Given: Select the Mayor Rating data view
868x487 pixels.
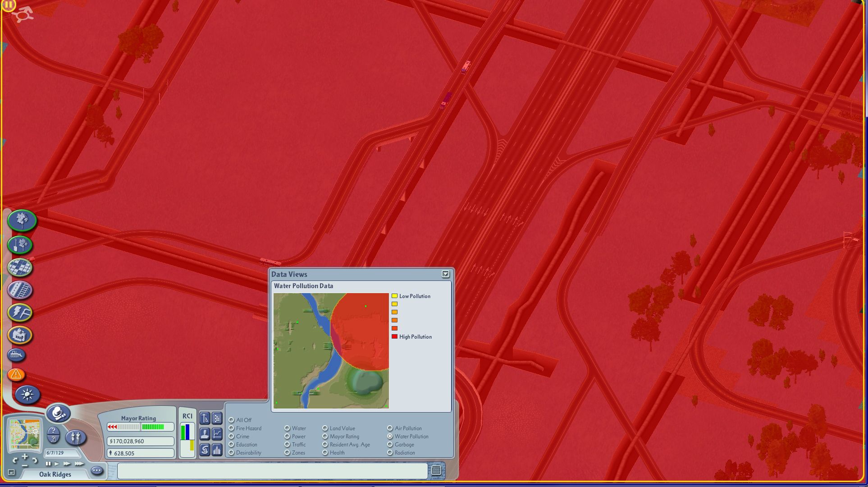Looking at the screenshot, I should pos(341,436).
